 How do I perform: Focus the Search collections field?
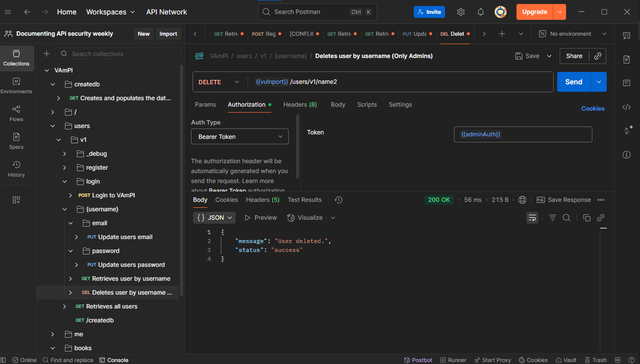pyautogui.click(x=118, y=54)
